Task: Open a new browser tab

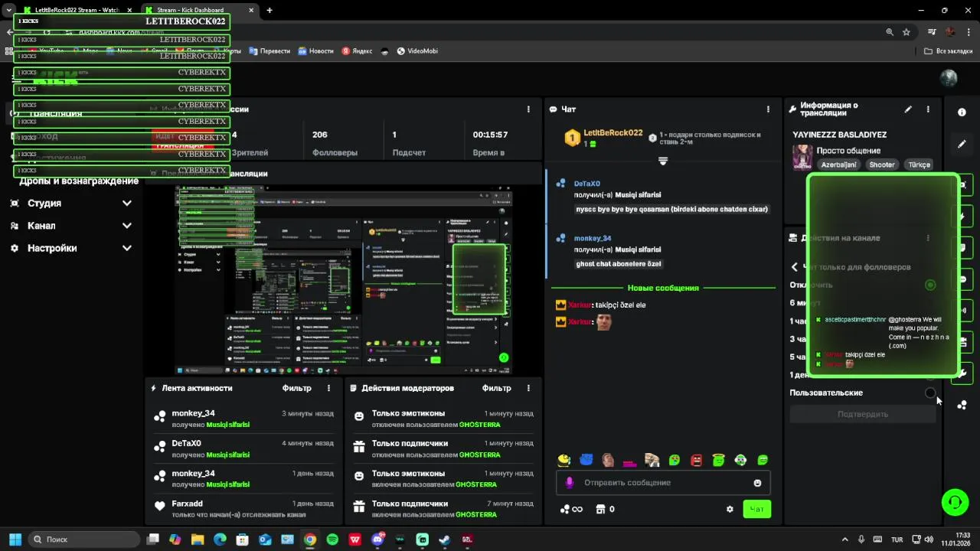Action: pos(269,10)
